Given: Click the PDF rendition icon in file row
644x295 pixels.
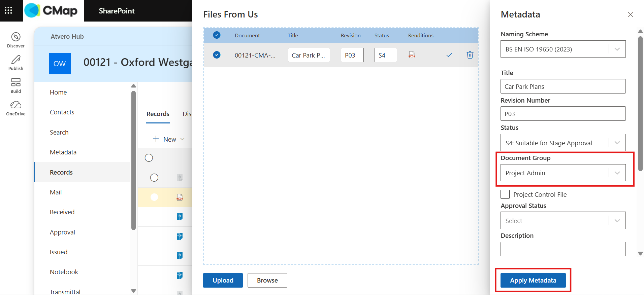Looking at the screenshot, I should tap(412, 55).
